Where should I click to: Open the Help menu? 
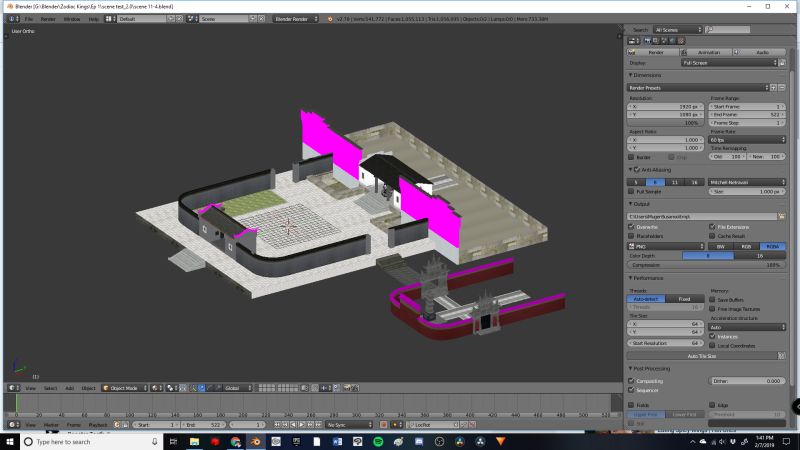coord(93,19)
